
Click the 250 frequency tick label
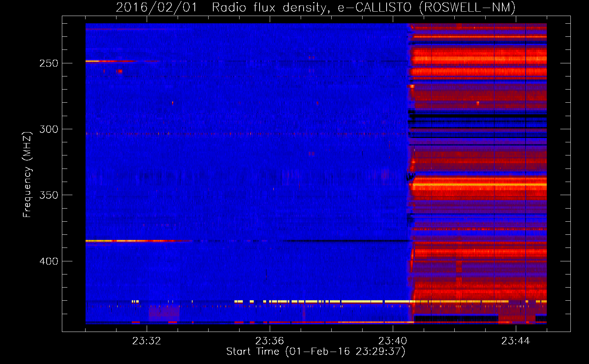click(x=49, y=63)
